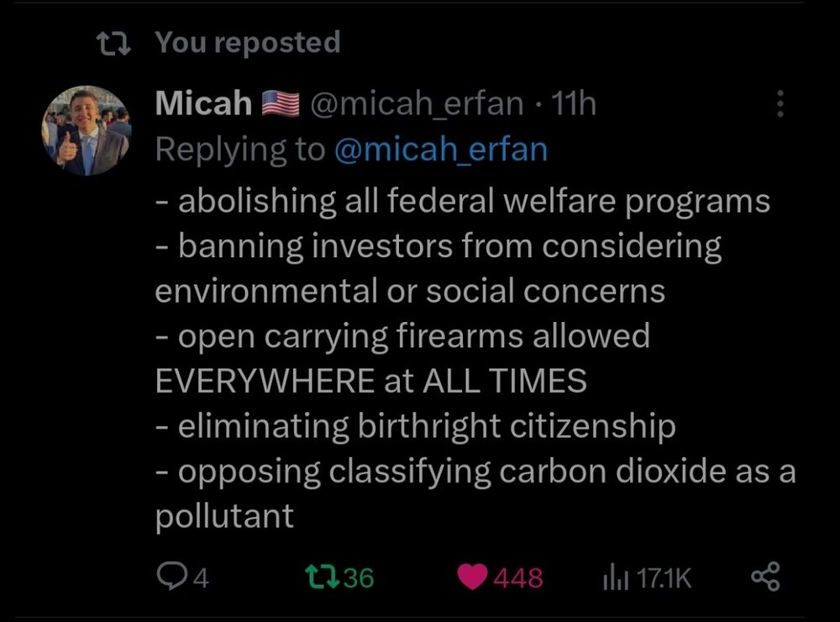This screenshot has width=840, height=622.
Task: Click the eliminating birthright citizenship line
Action: click(416, 426)
